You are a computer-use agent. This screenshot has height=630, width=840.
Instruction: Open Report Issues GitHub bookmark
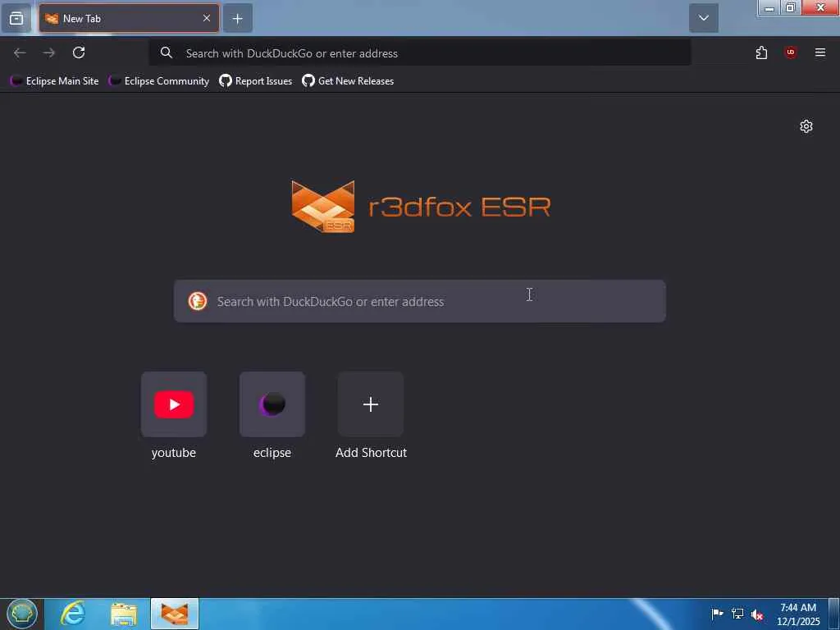pyautogui.click(x=256, y=81)
